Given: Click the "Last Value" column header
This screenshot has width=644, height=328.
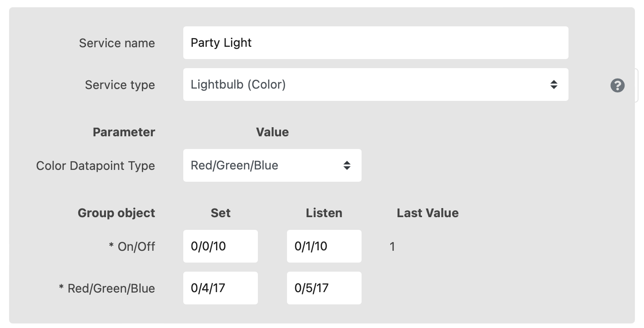Looking at the screenshot, I should pyautogui.click(x=428, y=213).
